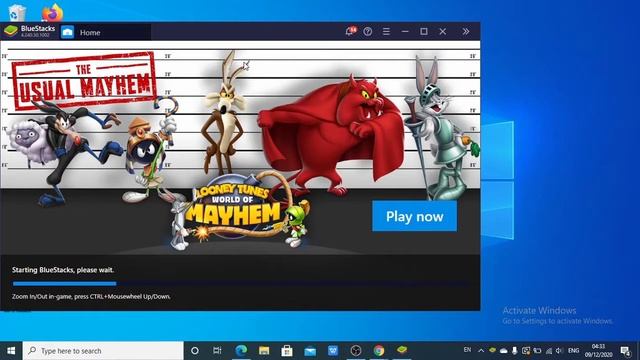Click the EN language bar indicator
This screenshot has height=360, width=640.
pyautogui.click(x=467, y=350)
